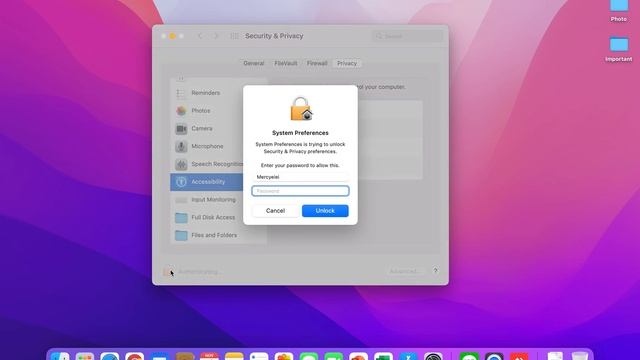Click the Microphone label in the list
Viewport: 640px width, 360px height.
point(207,146)
